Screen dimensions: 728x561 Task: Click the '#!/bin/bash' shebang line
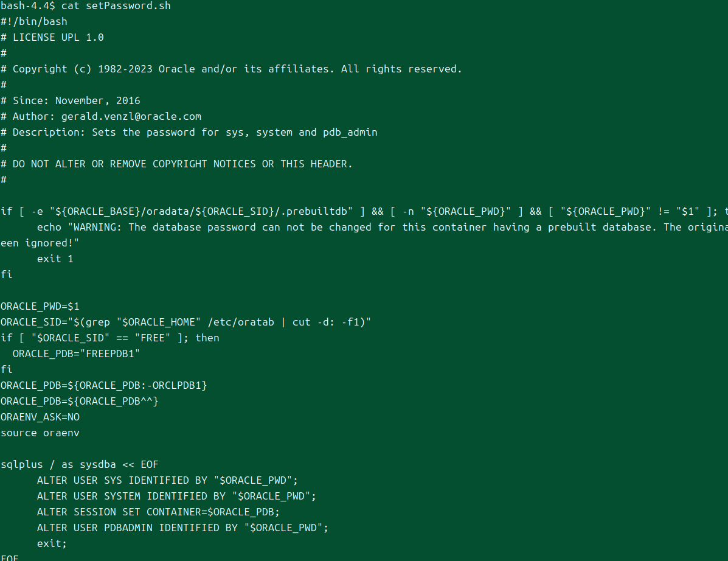click(x=34, y=22)
